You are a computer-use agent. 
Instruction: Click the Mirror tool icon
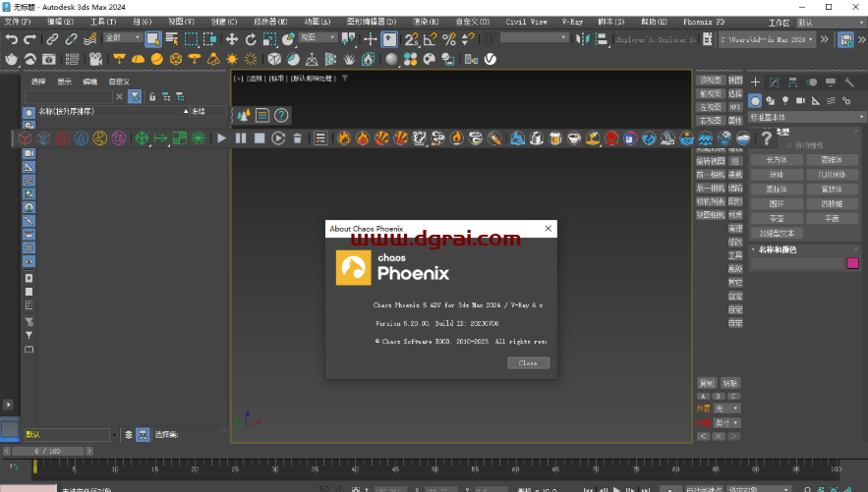(582, 39)
